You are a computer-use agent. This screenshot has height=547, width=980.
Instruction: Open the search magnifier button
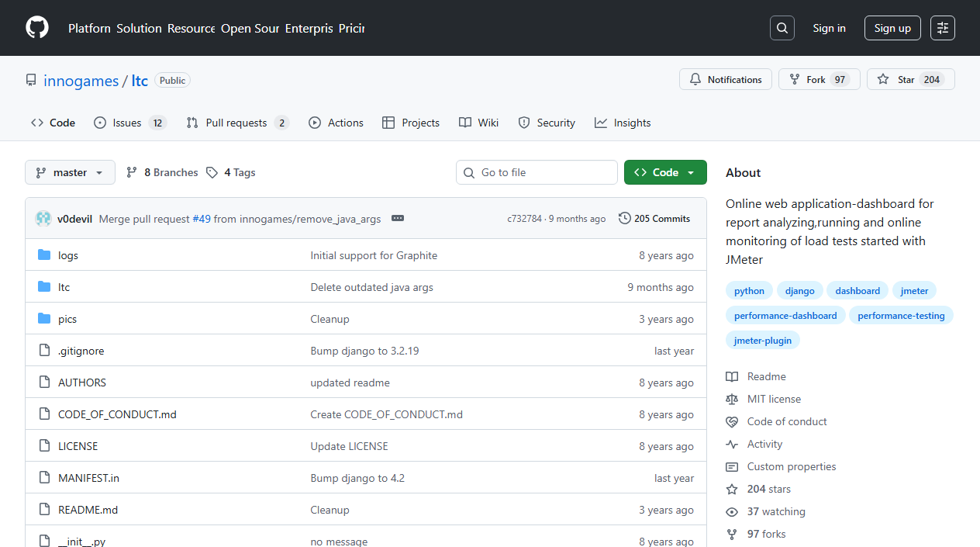point(782,28)
